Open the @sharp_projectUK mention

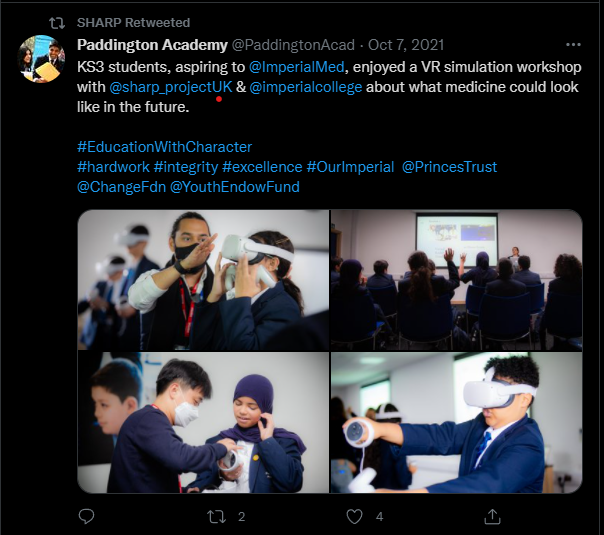point(171,87)
